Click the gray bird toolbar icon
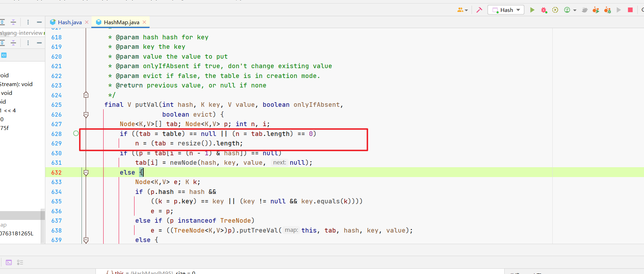 click(x=585, y=10)
